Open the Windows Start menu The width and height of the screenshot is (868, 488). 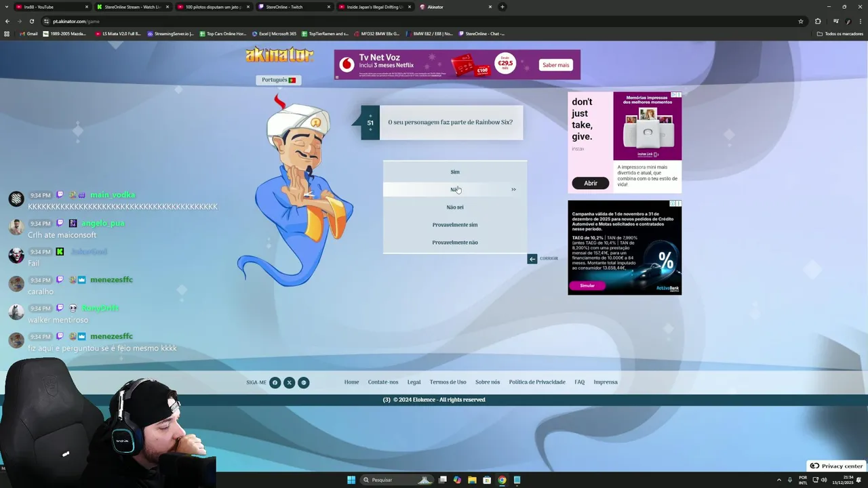pos(351,480)
